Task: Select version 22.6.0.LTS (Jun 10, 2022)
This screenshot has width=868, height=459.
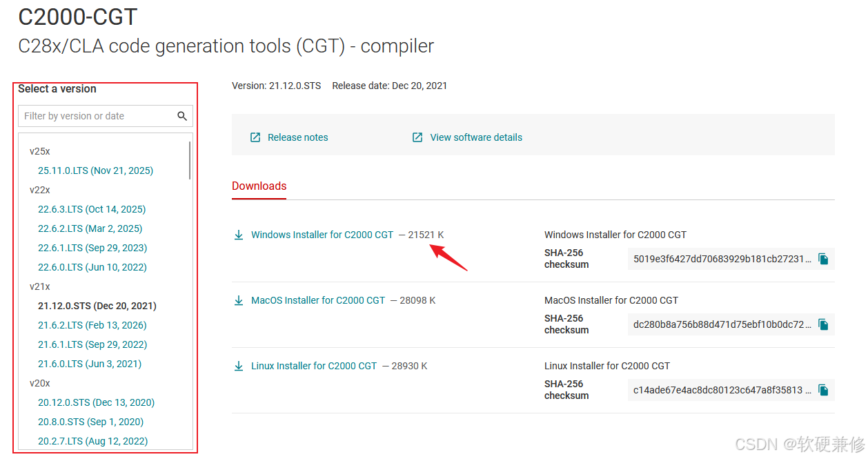Action: point(92,267)
